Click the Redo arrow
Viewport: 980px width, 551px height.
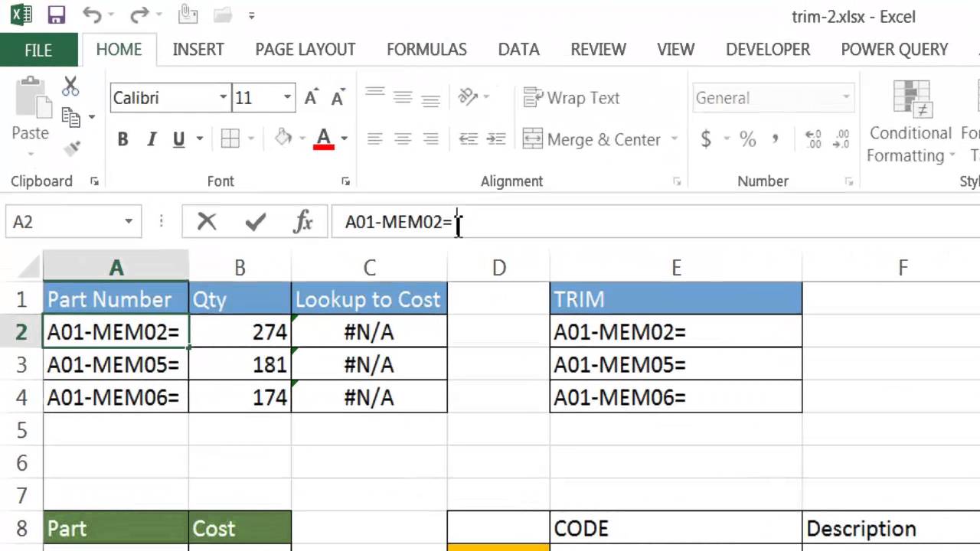pos(138,15)
